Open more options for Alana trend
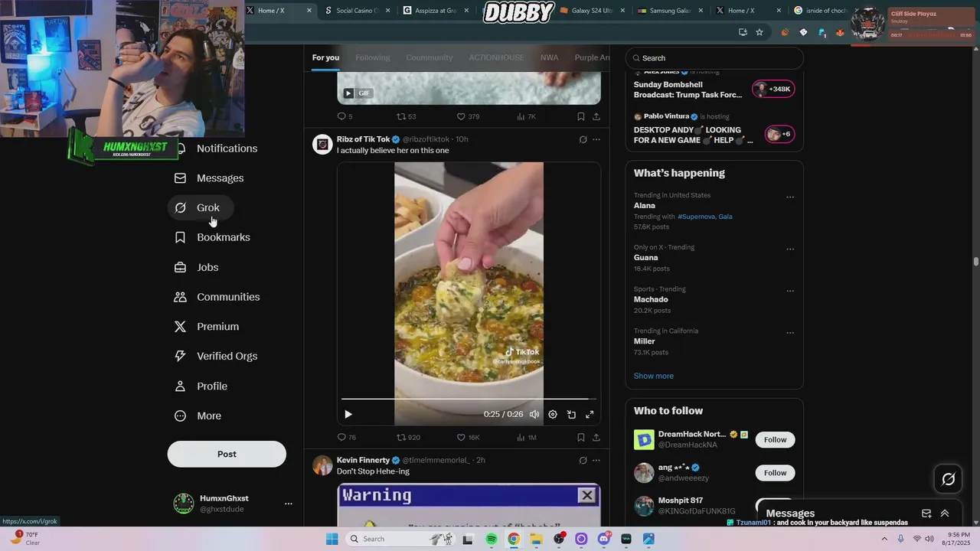This screenshot has height=551, width=980. click(790, 197)
